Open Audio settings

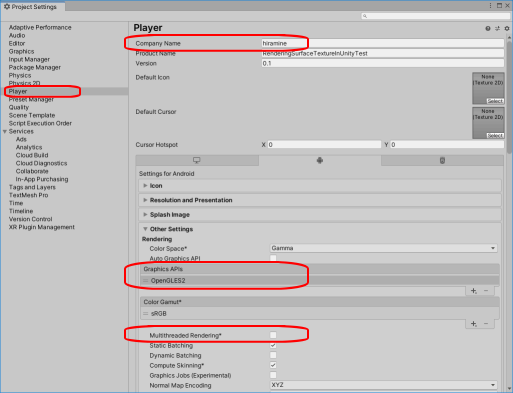[17, 35]
